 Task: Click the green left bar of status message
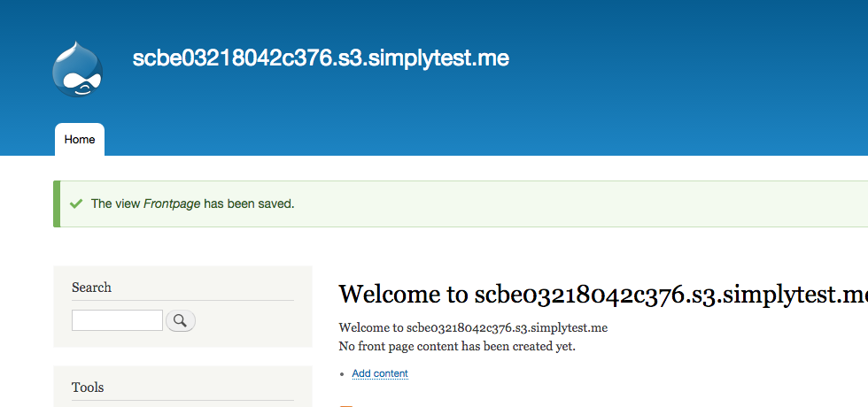click(x=57, y=203)
